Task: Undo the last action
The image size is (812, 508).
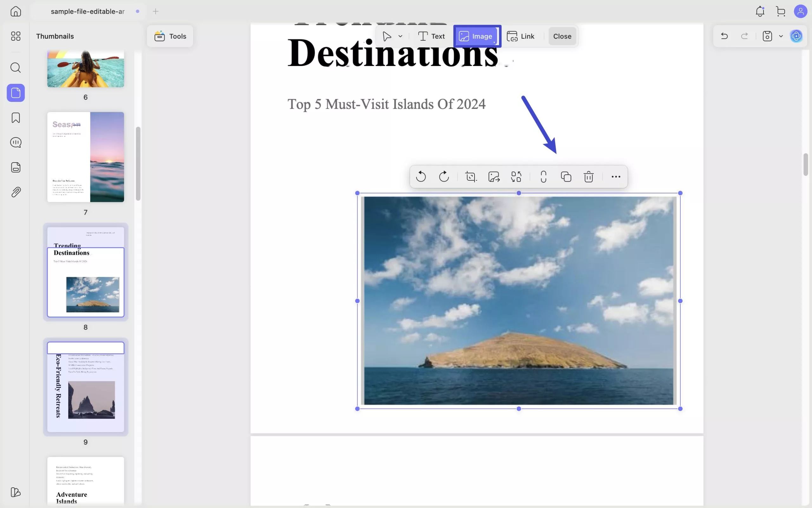Action: pyautogui.click(x=724, y=36)
